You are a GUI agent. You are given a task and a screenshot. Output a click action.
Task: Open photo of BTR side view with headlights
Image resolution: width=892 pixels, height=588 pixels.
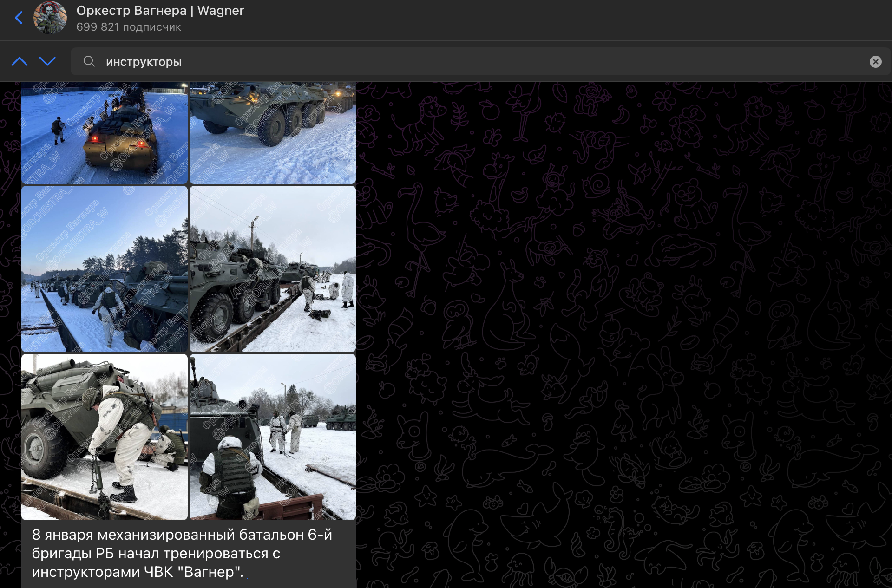coord(272,132)
